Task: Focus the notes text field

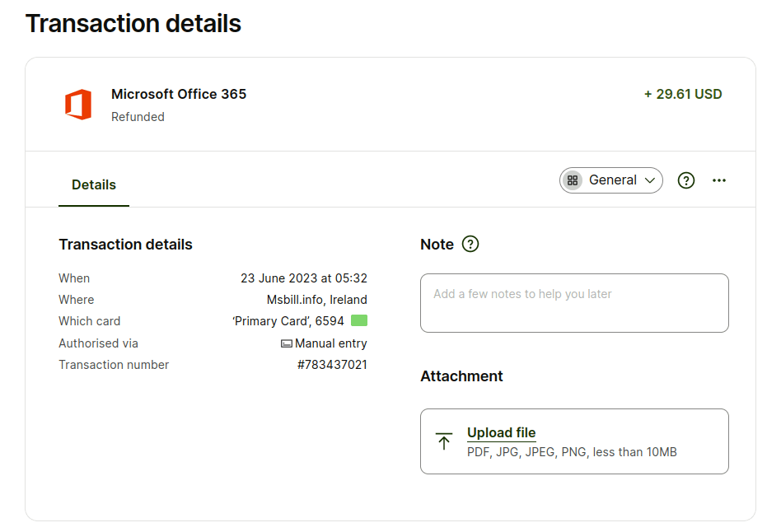Action: coord(574,303)
